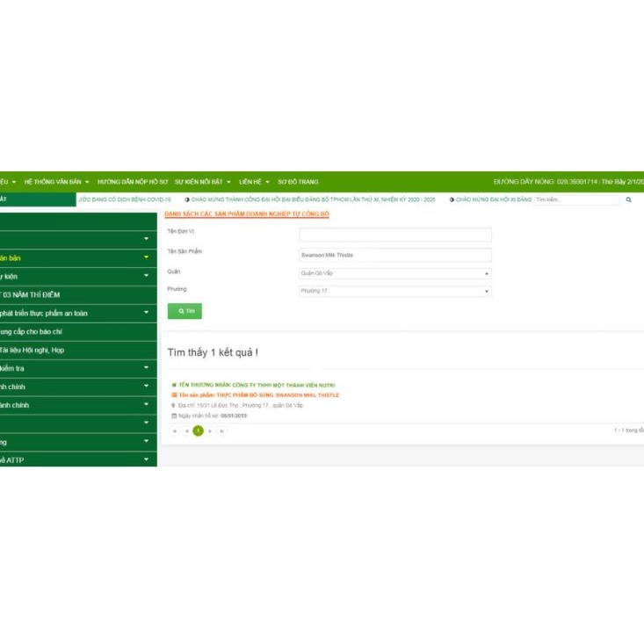Open SƠ ĐỒ TRANG sitemap link
Image resolution: width=644 pixels, height=644 pixels.
pos(298,182)
